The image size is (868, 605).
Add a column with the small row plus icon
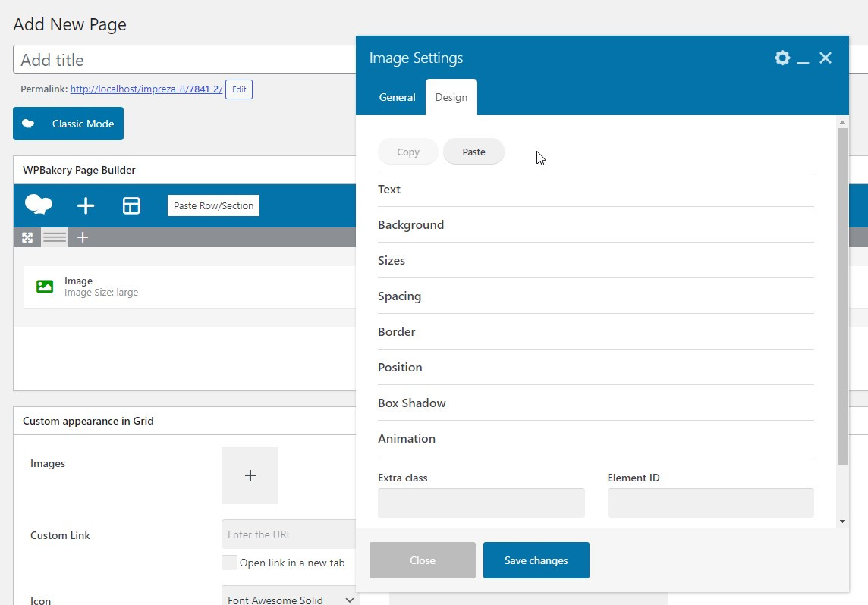(x=83, y=237)
